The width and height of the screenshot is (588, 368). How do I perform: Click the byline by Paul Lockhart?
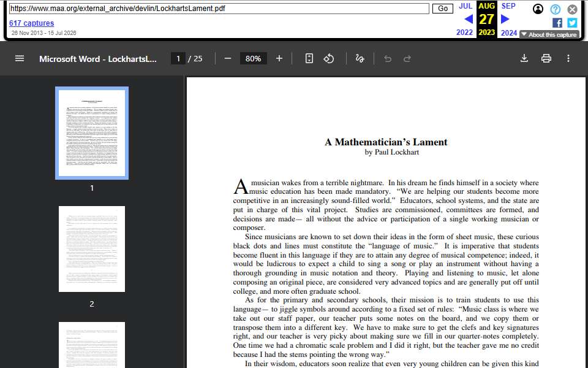pyautogui.click(x=391, y=152)
